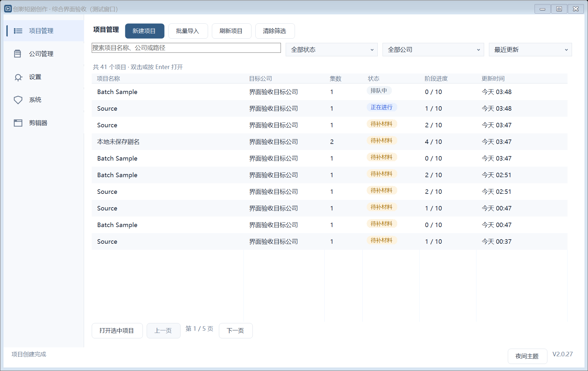Minimize the window

(542, 9)
